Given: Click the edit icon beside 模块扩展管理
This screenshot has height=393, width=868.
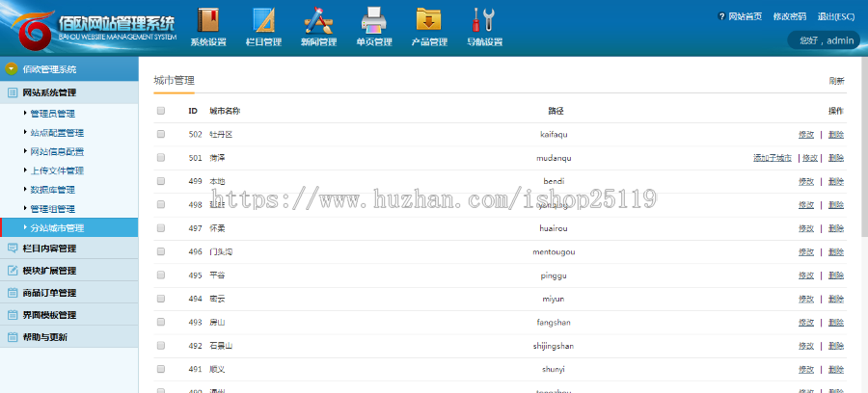Looking at the screenshot, I should [13, 271].
